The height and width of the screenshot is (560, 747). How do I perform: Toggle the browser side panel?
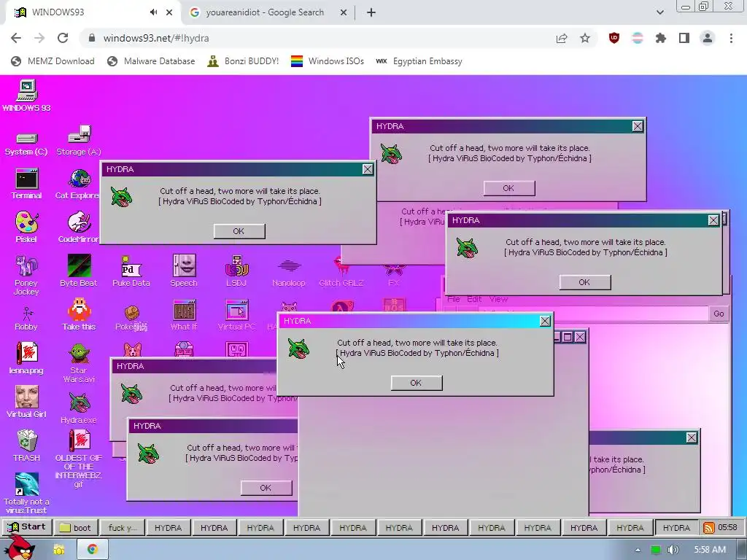point(684,38)
